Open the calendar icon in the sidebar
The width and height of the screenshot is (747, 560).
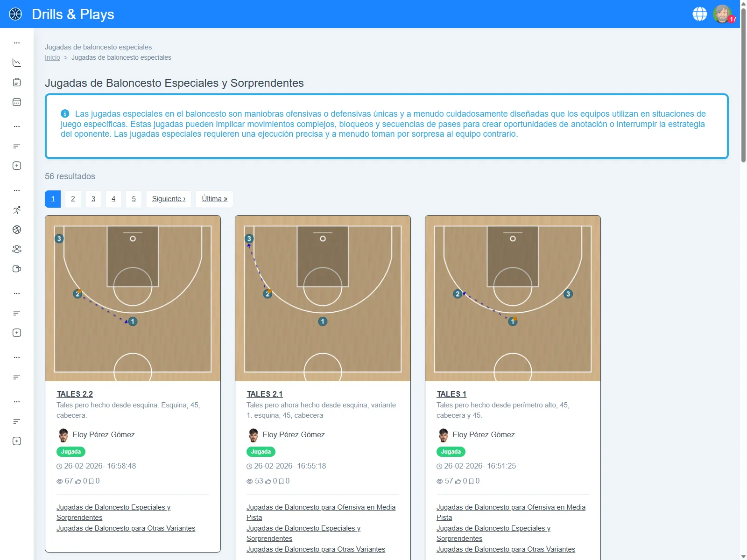click(17, 102)
